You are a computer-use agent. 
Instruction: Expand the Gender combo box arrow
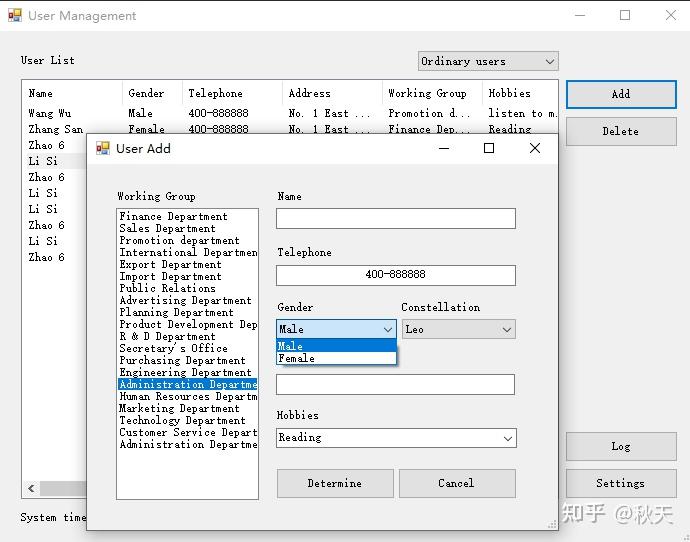[388, 330]
